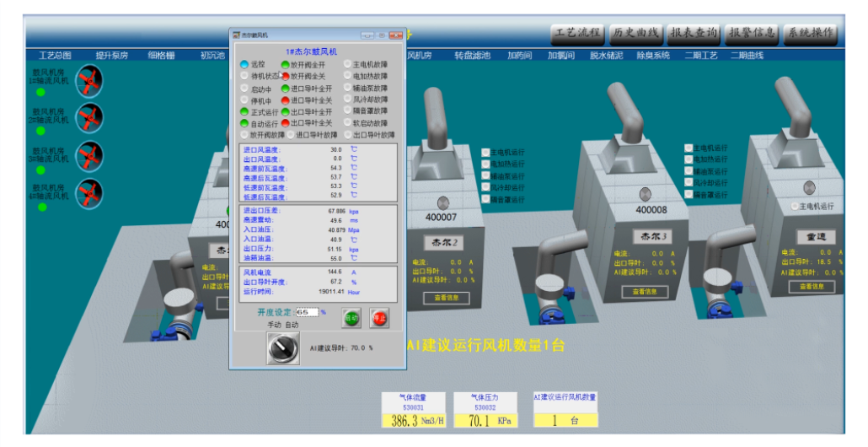Click the 工艺流程 top button

pyautogui.click(x=577, y=33)
